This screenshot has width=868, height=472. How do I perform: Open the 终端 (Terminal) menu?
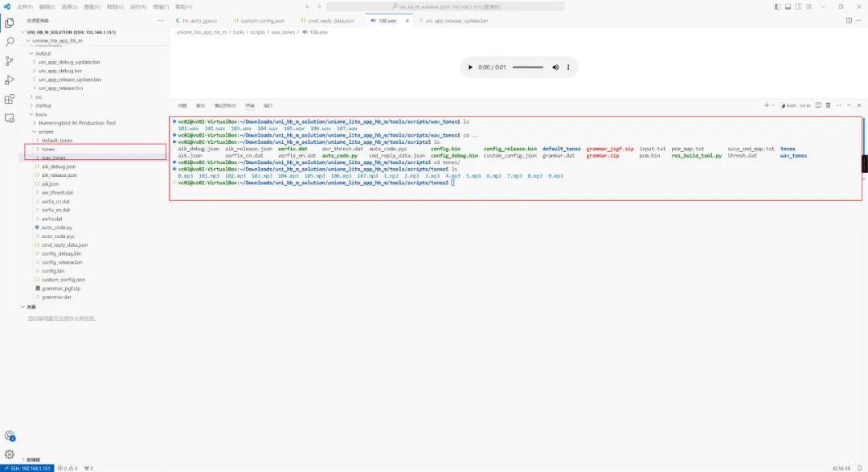pyautogui.click(x=161, y=6)
